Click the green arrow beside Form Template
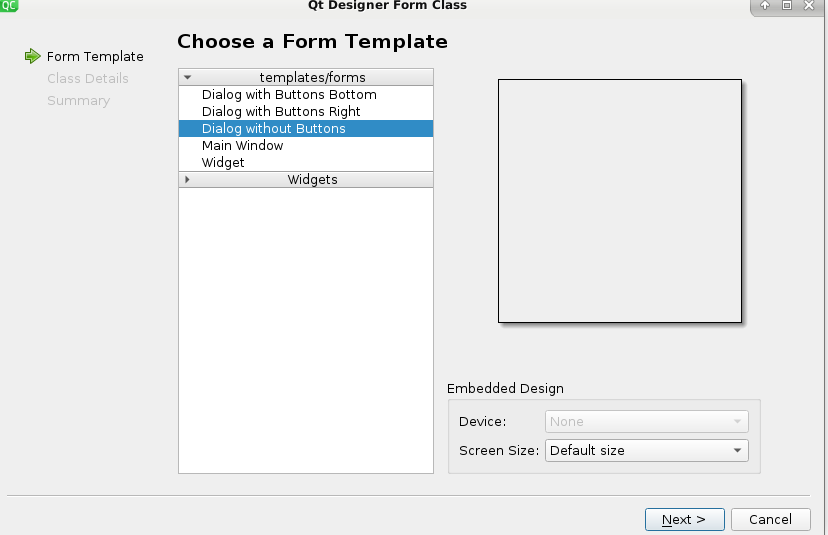828x535 pixels. pyautogui.click(x=33, y=56)
